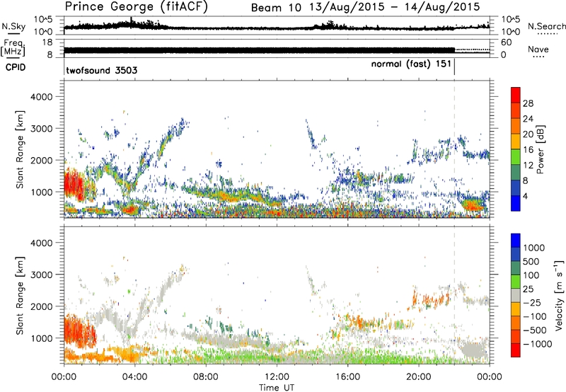The image size is (566, 392).
Task: Click the '04:00' time axis tick label
Action: (x=134, y=377)
